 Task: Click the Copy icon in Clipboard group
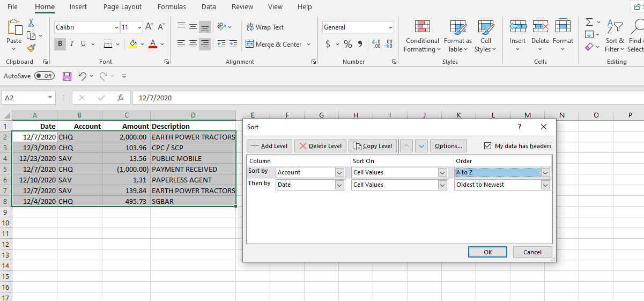pyautogui.click(x=31, y=35)
